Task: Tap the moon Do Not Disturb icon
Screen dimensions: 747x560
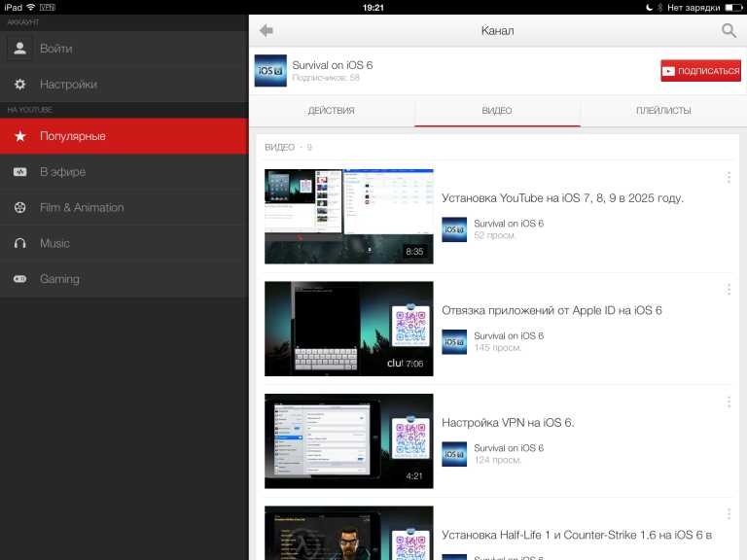Action: [649, 7]
